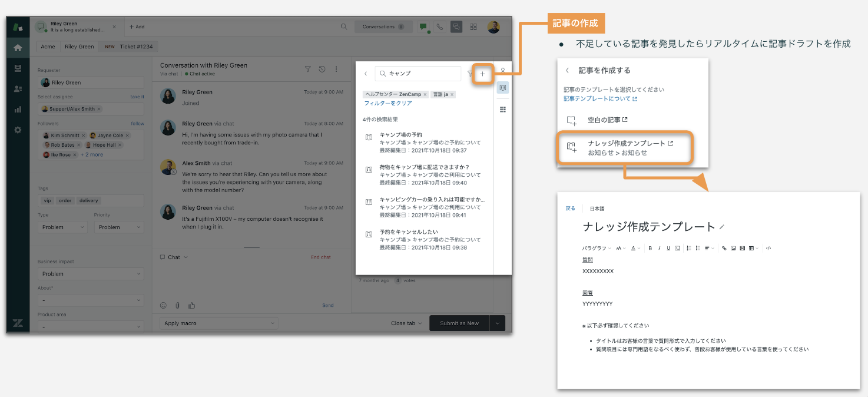Toggle bold formatting in the article editor
The width and height of the screenshot is (868, 397).
tap(650, 248)
